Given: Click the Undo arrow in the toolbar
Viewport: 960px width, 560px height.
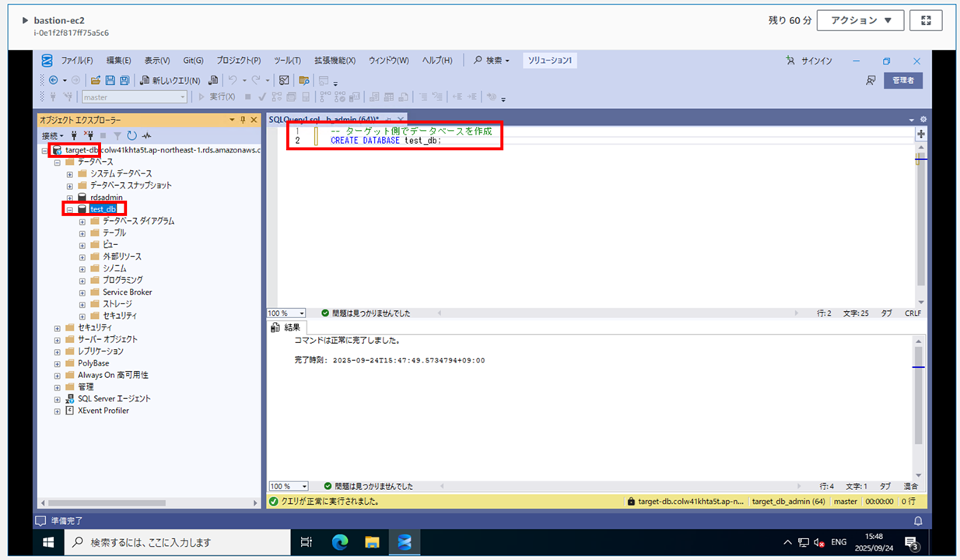Looking at the screenshot, I should (x=232, y=80).
